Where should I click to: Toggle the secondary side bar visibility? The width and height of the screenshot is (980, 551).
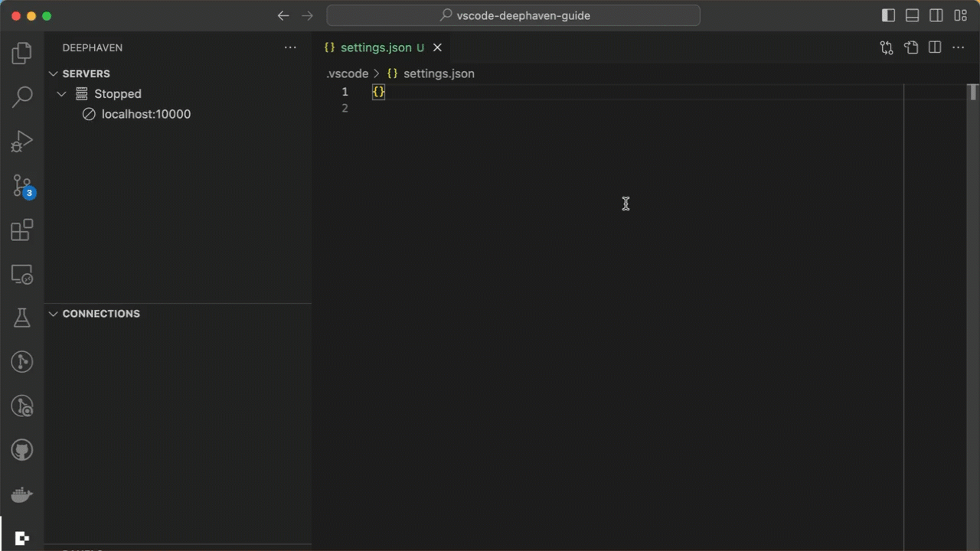pos(936,15)
